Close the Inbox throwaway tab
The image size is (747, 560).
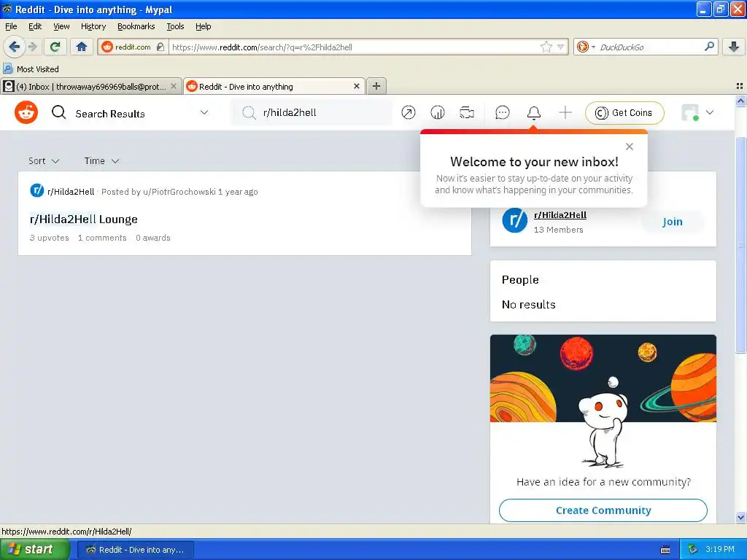point(174,86)
